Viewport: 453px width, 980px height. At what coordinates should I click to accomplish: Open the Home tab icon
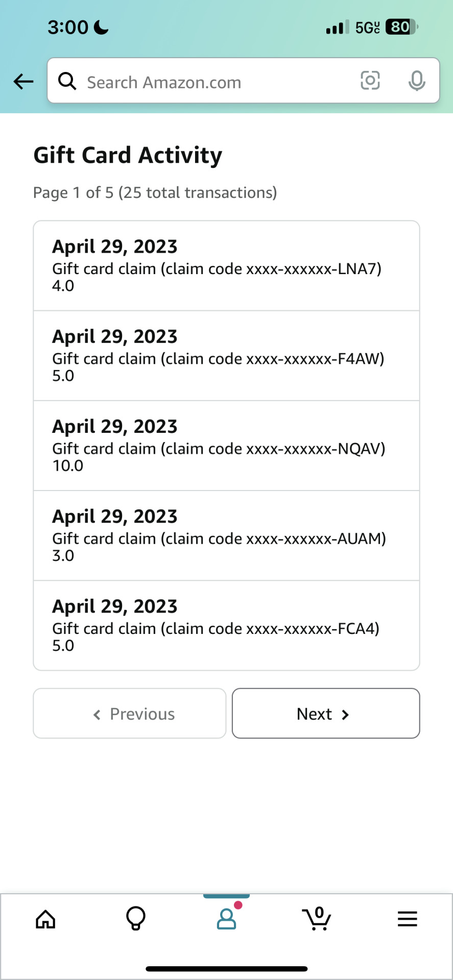click(45, 919)
